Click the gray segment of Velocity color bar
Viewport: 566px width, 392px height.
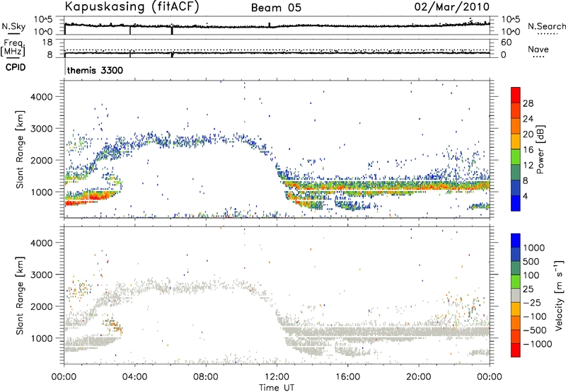point(516,295)
